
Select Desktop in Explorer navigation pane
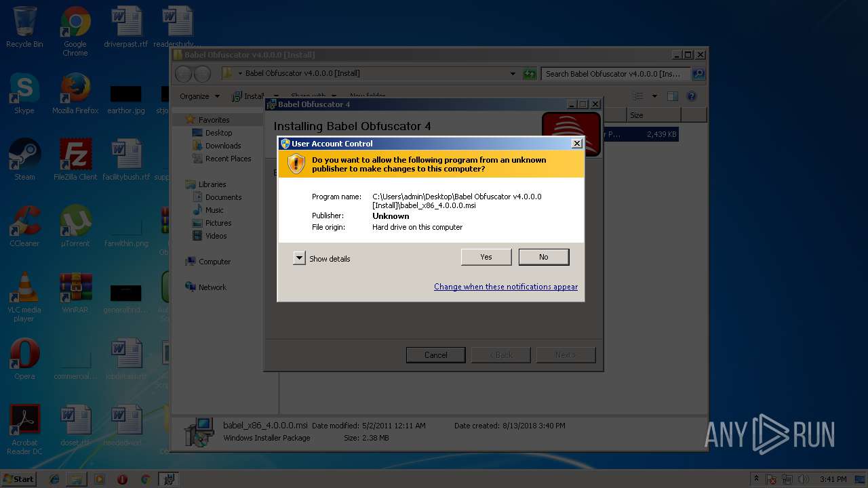[x=218, y=133]
